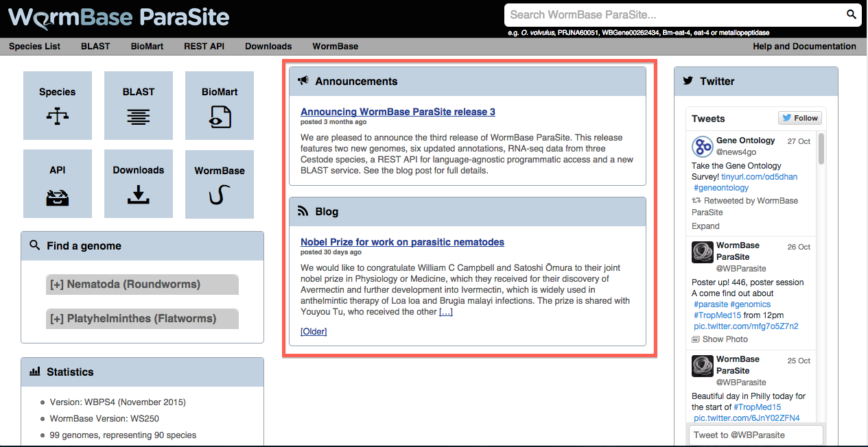868x447 pixels.
Task: Expand the Gene Ontology tweet
Action: tap(705, 226)
